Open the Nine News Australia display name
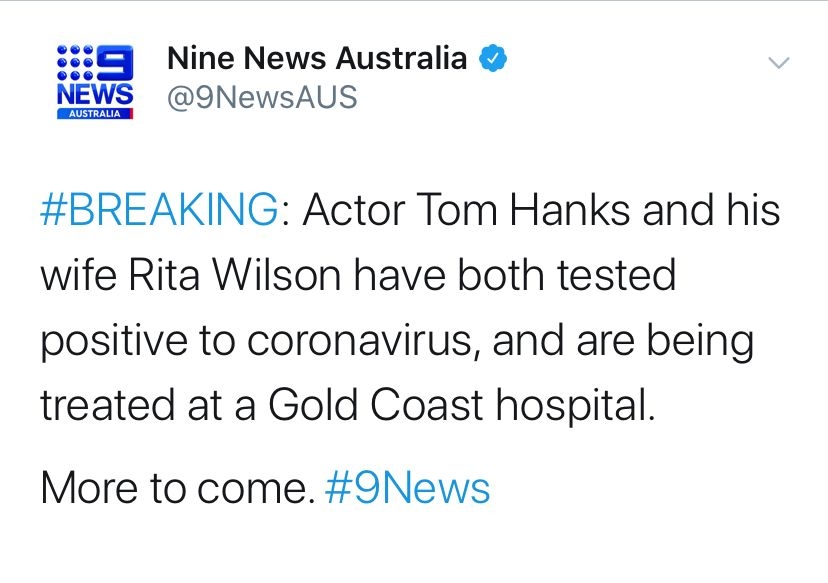The height and width of the screenshot is (583, 828). point(317,59)
